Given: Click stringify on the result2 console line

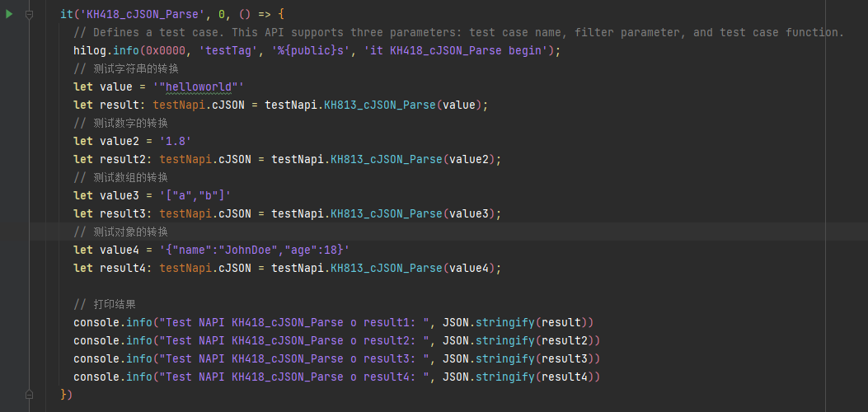Looking at the screenshot, I should click(x=504, y=341).
